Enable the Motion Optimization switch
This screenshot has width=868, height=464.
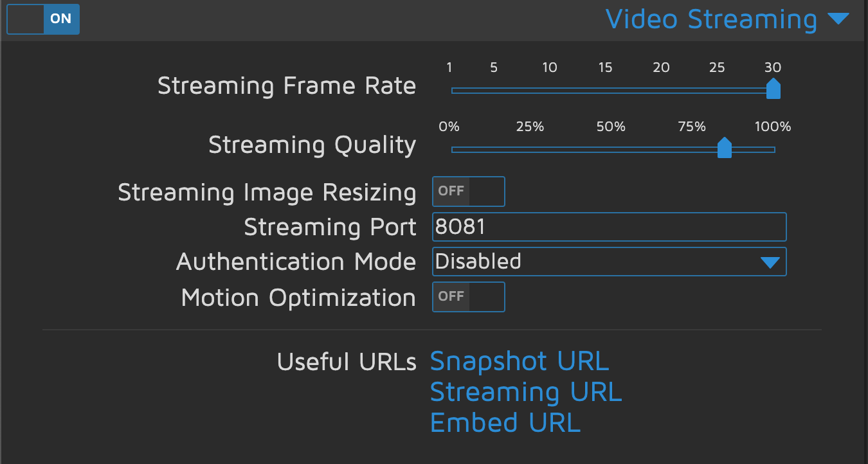[469, 296]
